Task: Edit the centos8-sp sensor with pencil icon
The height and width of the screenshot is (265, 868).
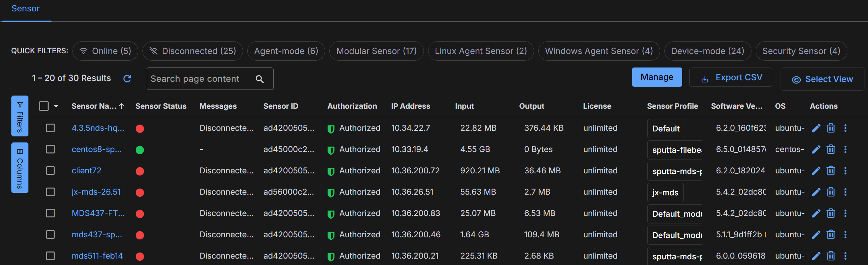Action: [816, 150]
